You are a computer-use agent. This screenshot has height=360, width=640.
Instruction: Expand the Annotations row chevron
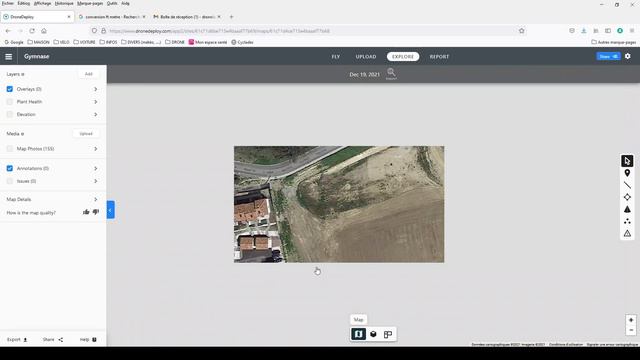click(x=96, y=168)
